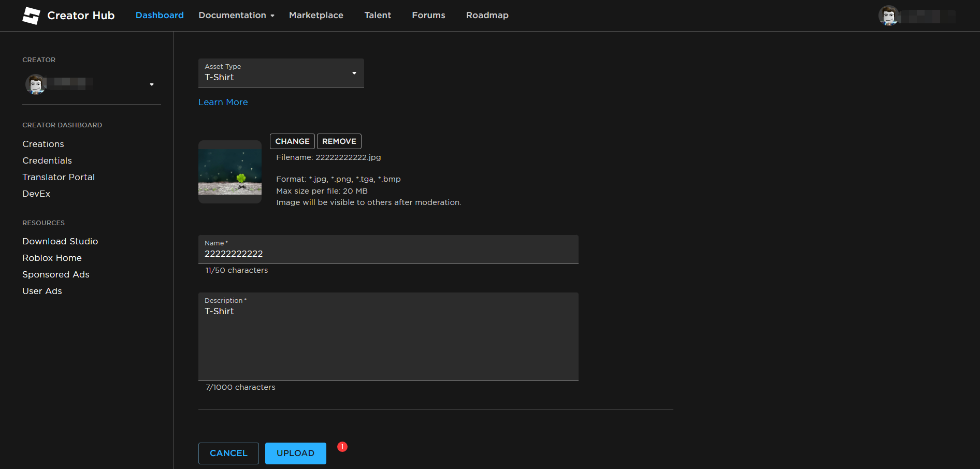The image size is (980, 469).
Task: Expand the creator account dropdown arrow
Action: coord(152,84)
